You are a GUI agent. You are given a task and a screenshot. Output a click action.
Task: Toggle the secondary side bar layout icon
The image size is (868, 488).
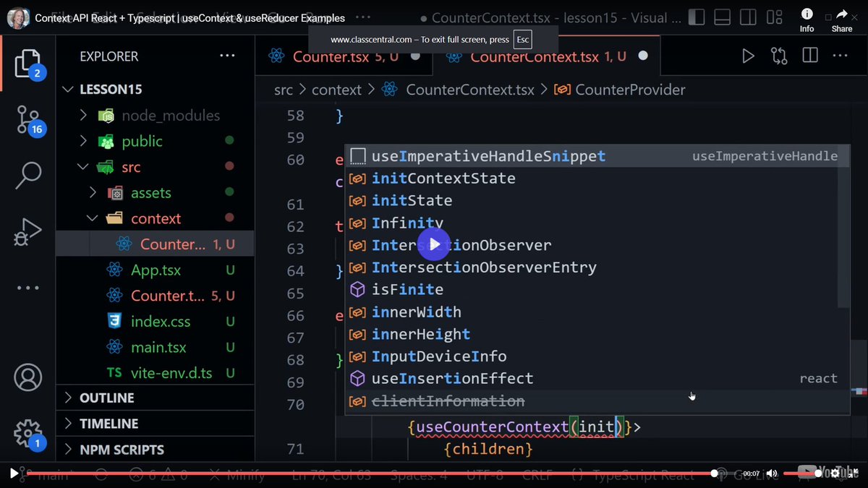pos(748,17)
